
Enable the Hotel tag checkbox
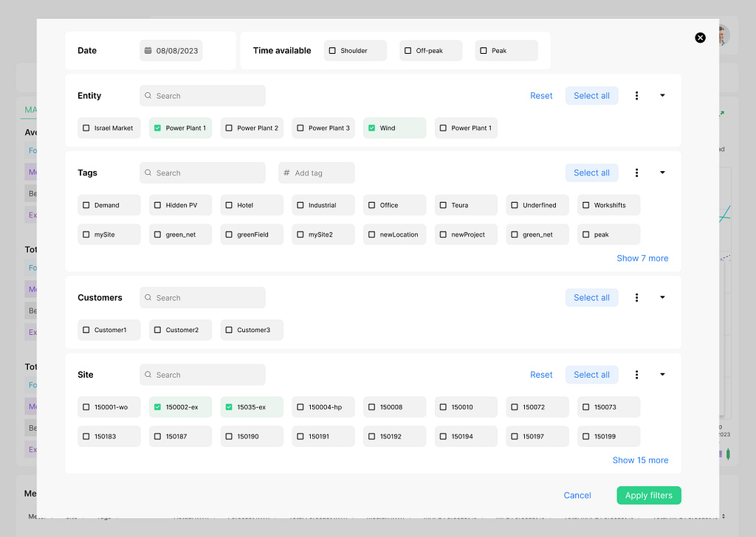227,204
